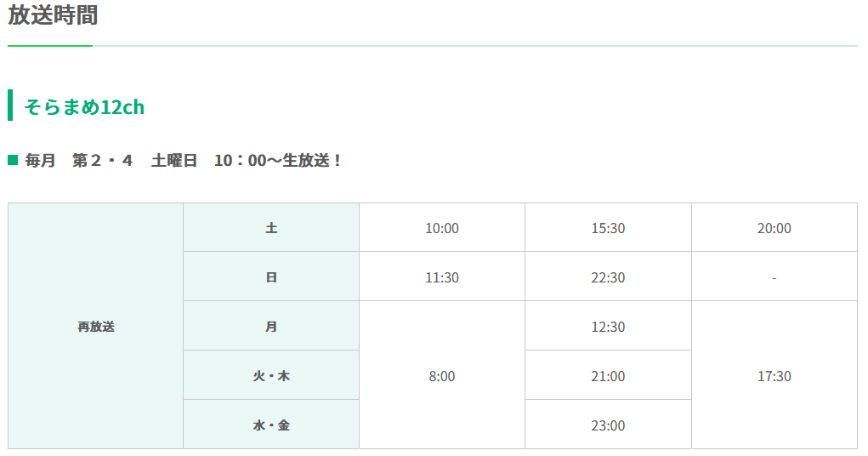Select the merged 17:30 weekday cell
The image size is (868, 456).
[774, 375]
